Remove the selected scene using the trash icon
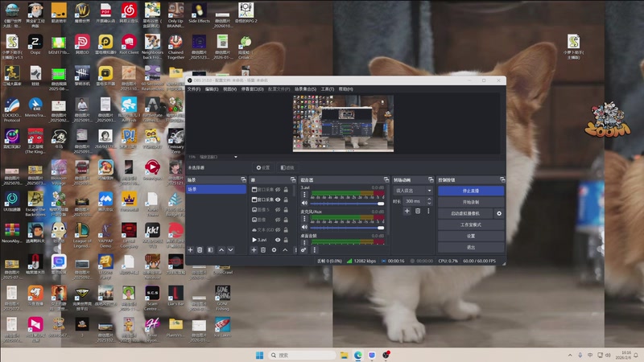The width and height of the screenshot is (644, 362). 200,250
